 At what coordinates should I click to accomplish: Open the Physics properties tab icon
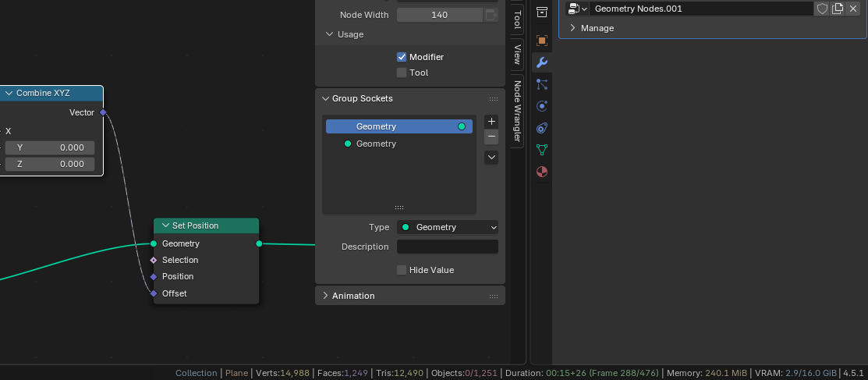click(542, 106)
